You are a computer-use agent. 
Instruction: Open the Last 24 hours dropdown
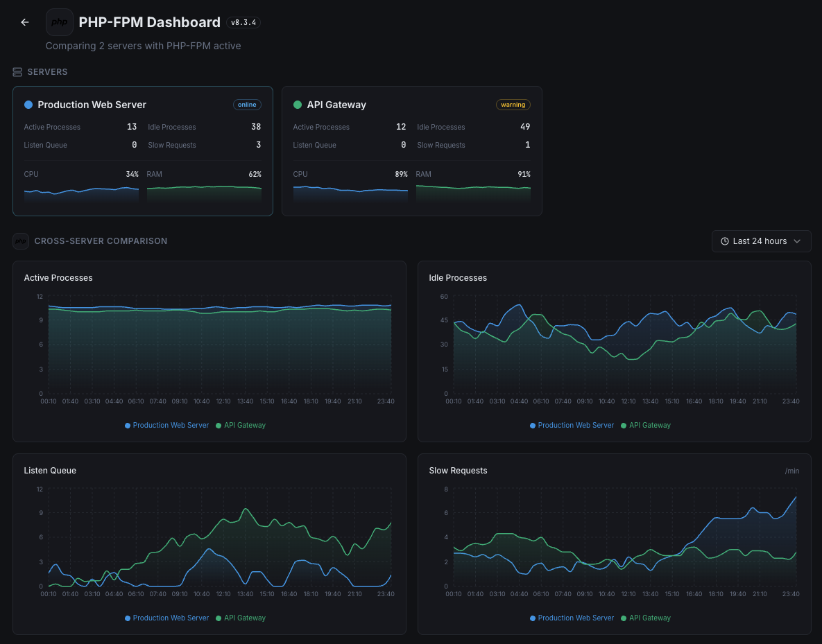(x=761, y=241)
